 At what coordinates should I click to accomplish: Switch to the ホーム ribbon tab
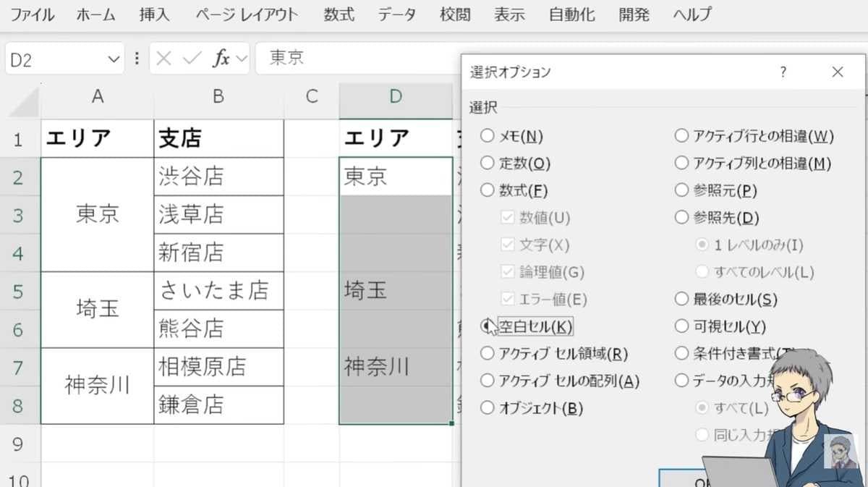[x=95, y=14]
